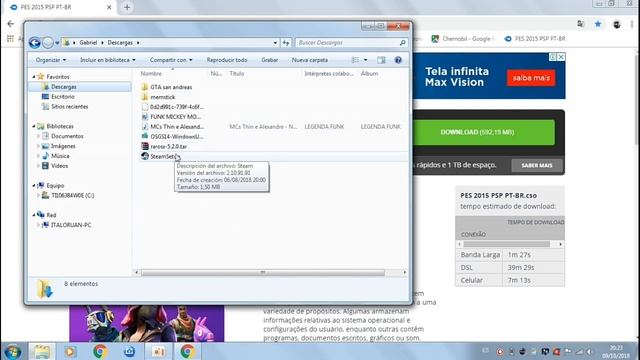Open File Explorer from the taskbar
This screenshot has height=360, width=640.
pos(42,351)
